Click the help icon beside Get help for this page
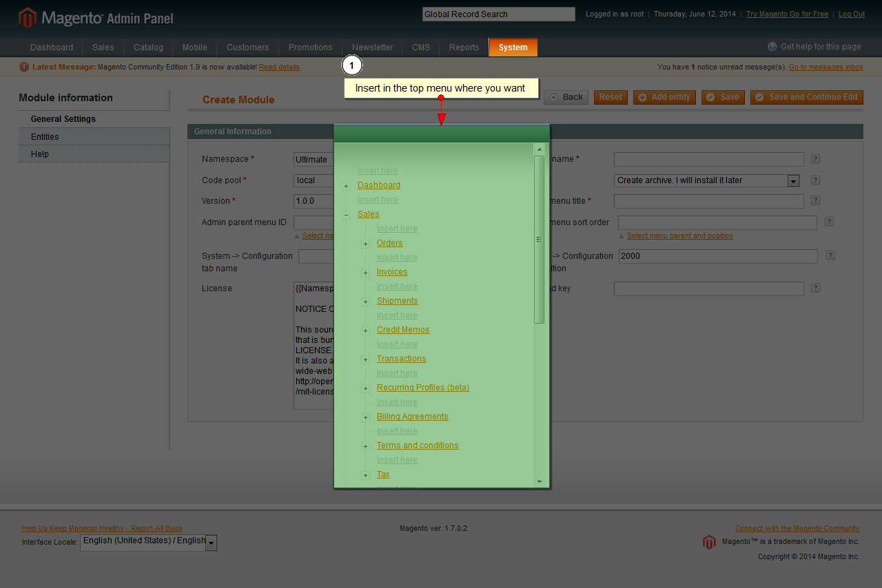 [x=772, y=47]
